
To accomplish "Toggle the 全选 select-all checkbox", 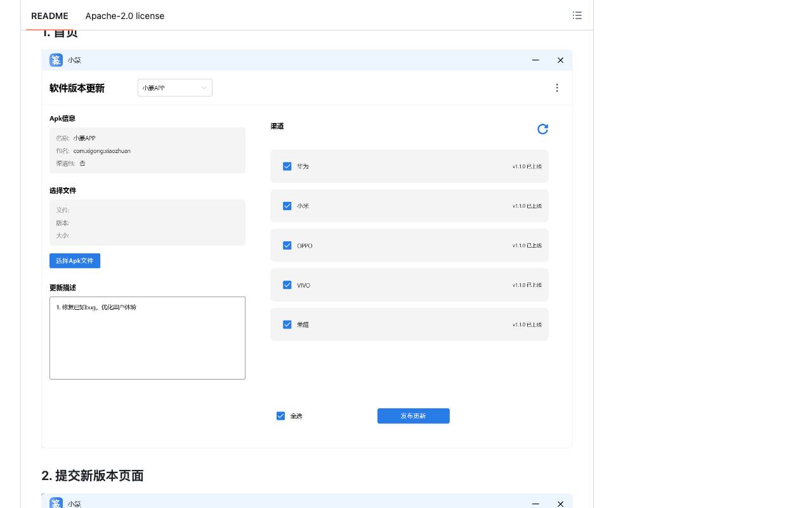I will coord(280,416).
